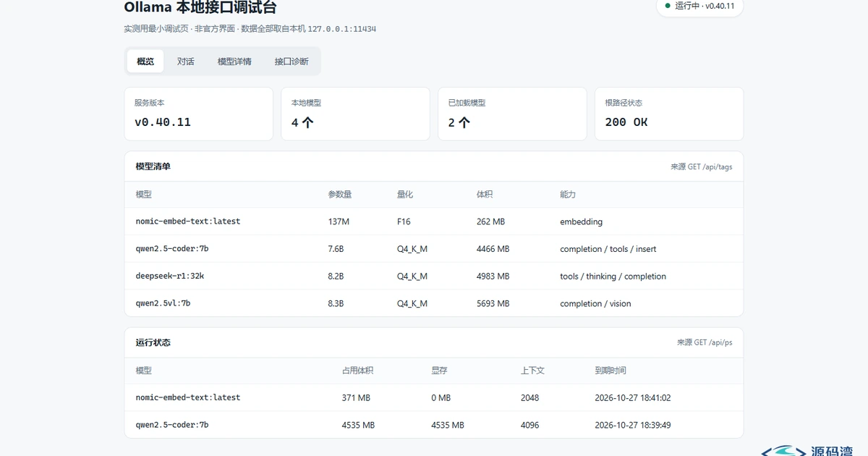
Task: Click the 量化 column header
Action: pyautogui.click(x=405, y=195)
